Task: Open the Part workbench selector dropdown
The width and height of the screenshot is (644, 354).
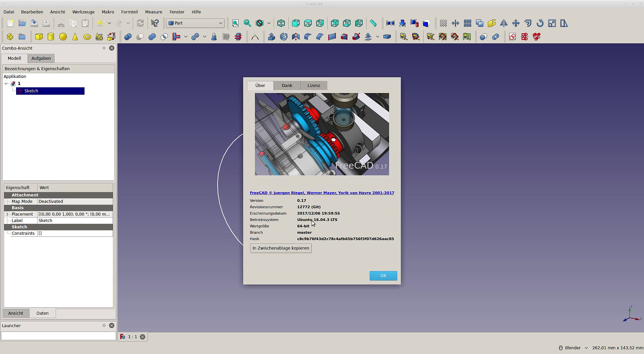Action: (195, 23)
